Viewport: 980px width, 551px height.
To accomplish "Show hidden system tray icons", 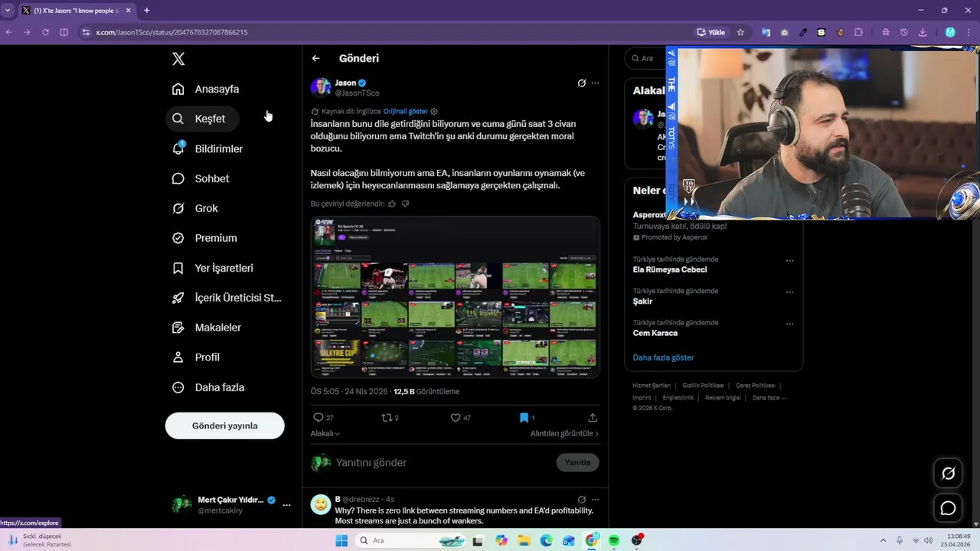I will (884, 540).
